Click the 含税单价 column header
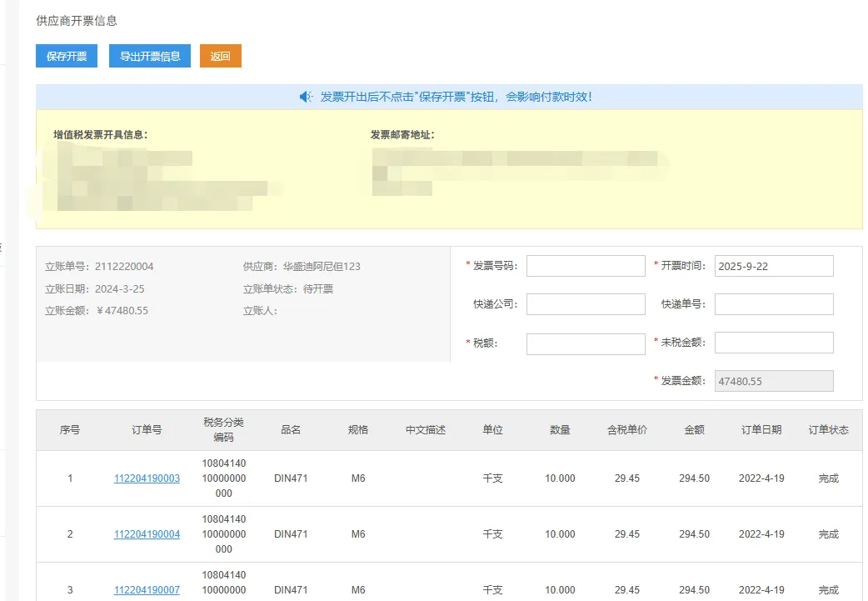The image size is (868, 601). [626, 430]
